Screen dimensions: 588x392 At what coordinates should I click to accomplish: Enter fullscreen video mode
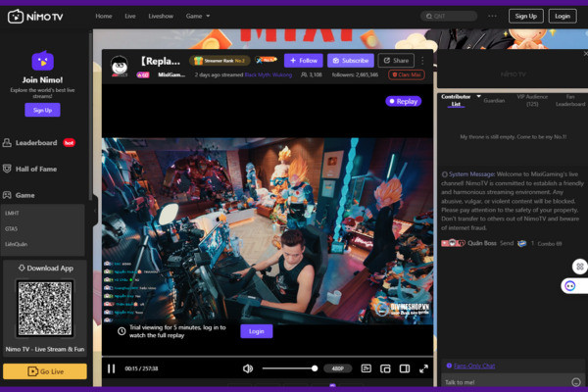tap(423, 368)
